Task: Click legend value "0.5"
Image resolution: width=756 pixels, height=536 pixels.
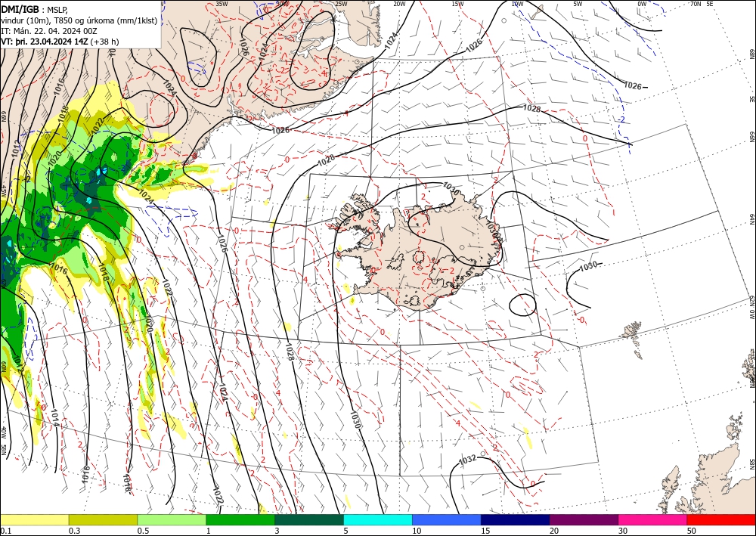Action: coord(143,531)
